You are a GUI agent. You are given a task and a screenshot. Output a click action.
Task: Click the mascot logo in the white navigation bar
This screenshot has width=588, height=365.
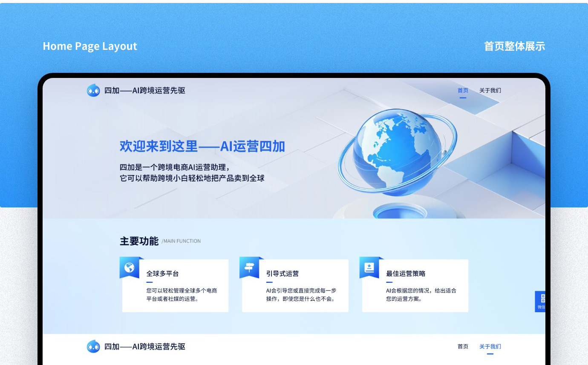coord(93,347)
